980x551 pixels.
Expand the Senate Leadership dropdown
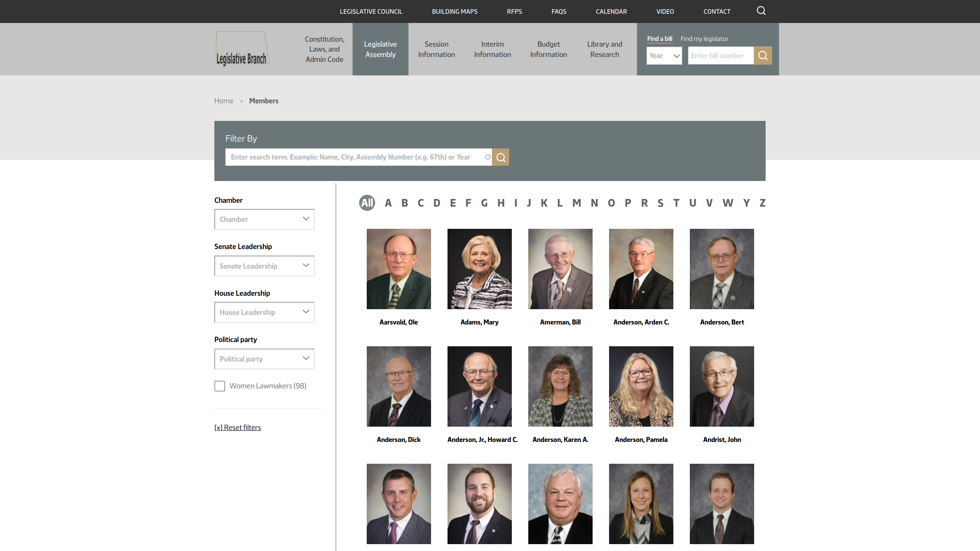point(265,265)
